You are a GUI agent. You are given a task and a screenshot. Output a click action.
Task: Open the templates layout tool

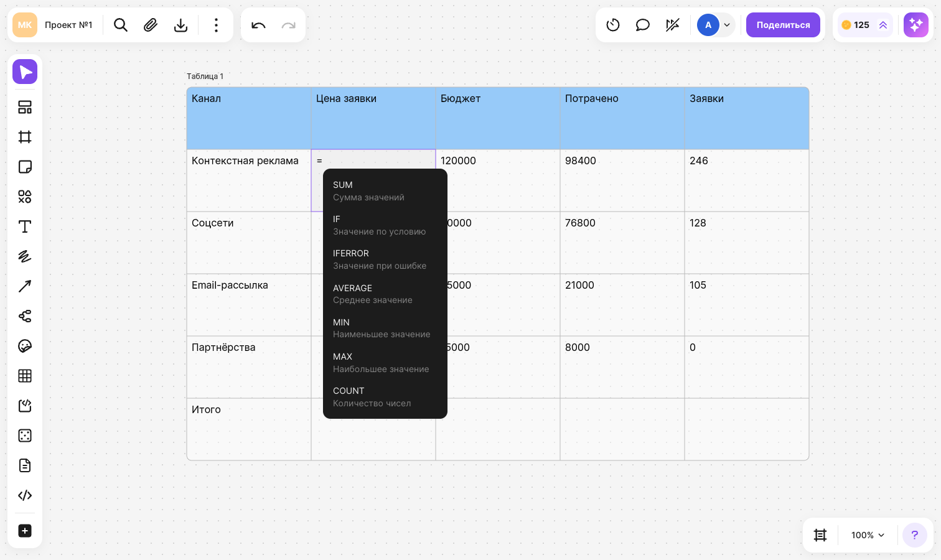25,107
